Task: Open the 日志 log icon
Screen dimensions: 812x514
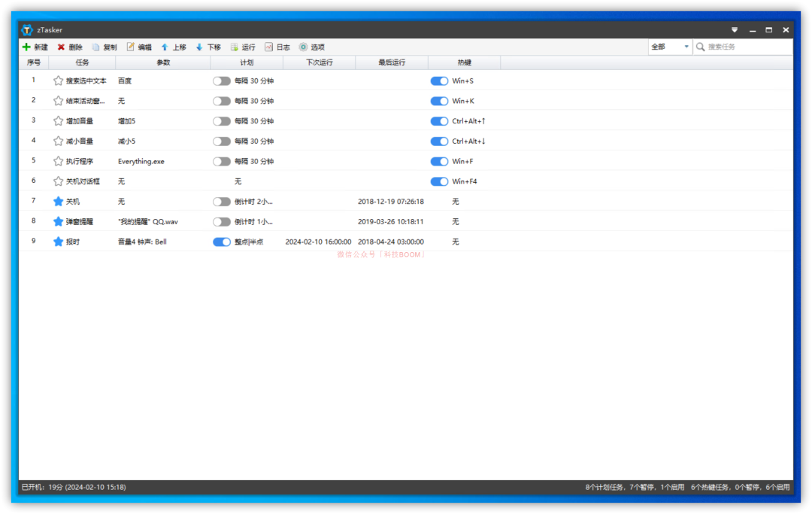Action: pyautogui.click(x=268, y=47)
